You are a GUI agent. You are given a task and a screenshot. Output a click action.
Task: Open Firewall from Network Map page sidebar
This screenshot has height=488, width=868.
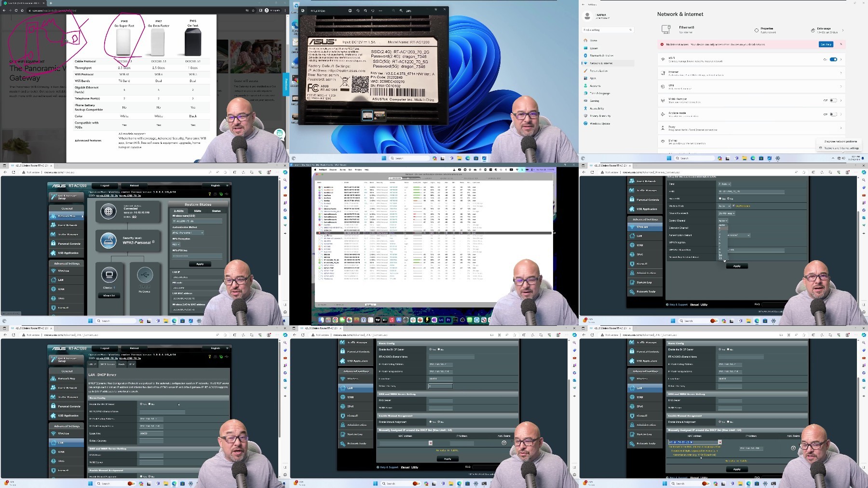tap(67, 307)
